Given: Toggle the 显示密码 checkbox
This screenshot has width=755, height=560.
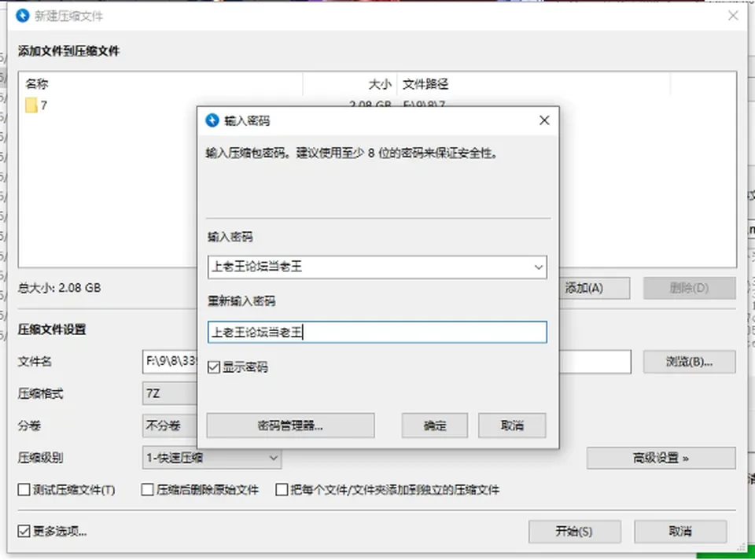Looking at the screenshot, I should click(214, 368).
